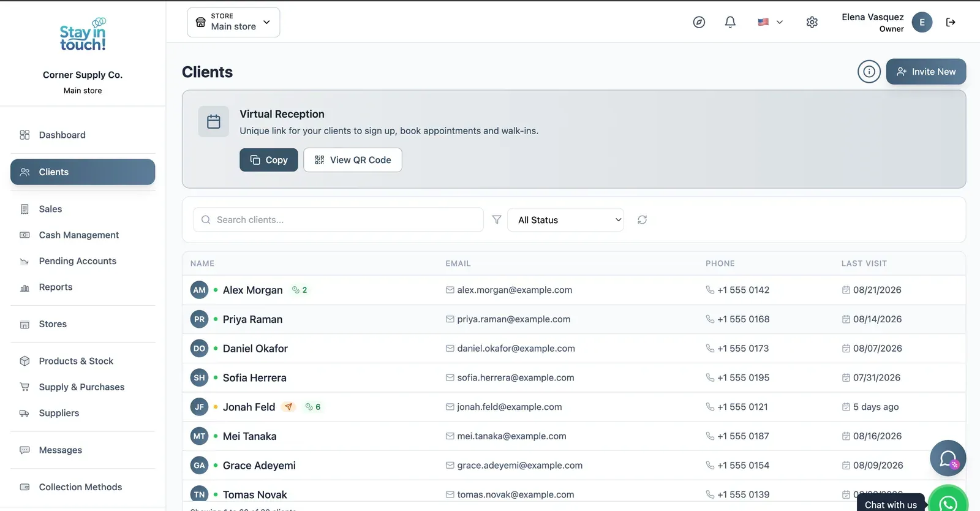Image resolution: width=980 pixels, height=511 pixels.
Task: Open the language flag dropdown
Action: [770, 22]
